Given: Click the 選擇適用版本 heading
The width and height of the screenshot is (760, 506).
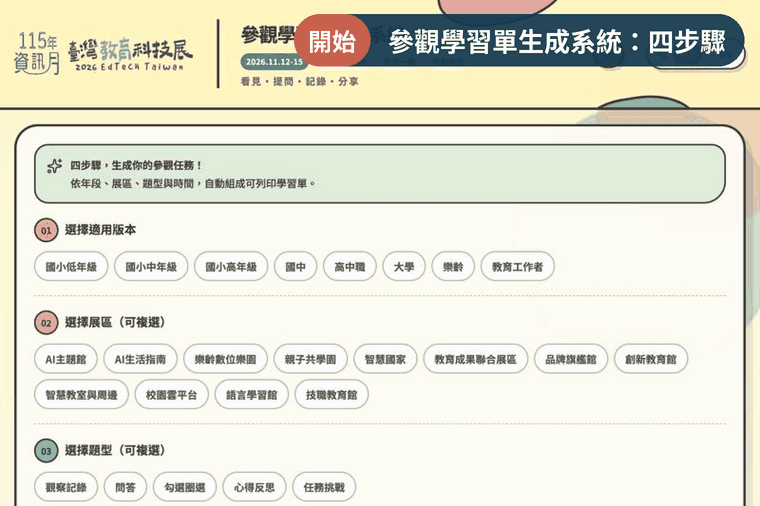Looking at the screenshot, I should (100, 230).
